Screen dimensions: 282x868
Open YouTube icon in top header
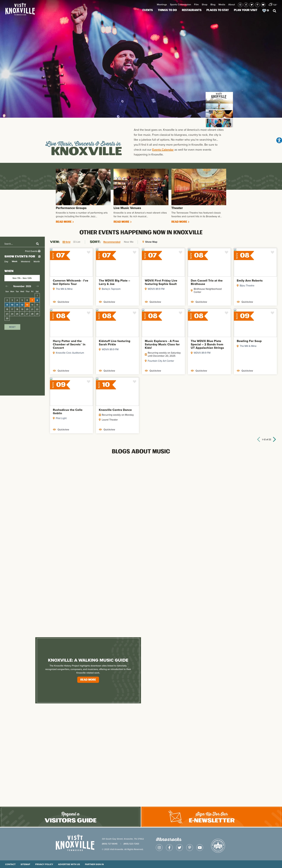pyautogui.click(x=263, y=5)
